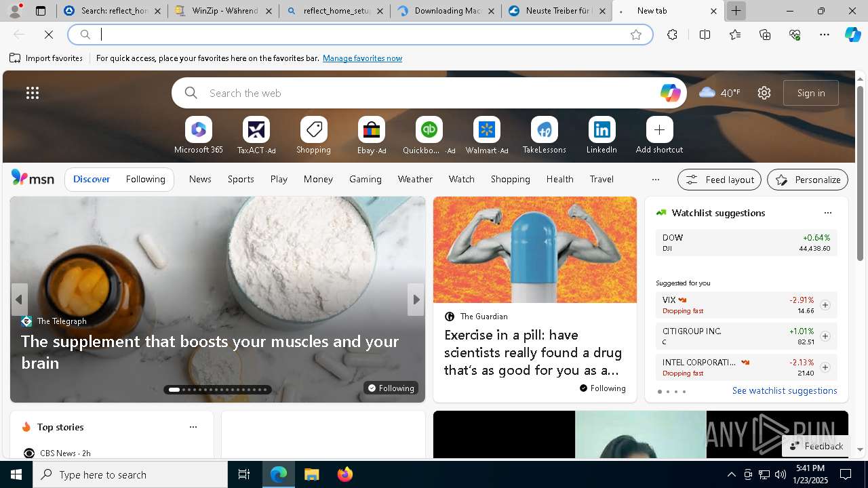
Task: Open Feed layout options
Action: (x=719, y=180)
